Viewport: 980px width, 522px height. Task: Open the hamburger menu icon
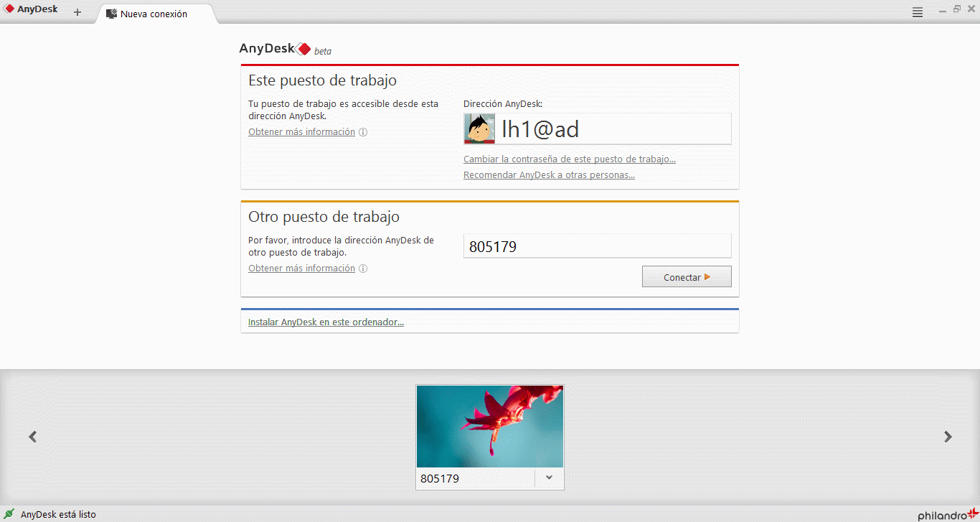point(918,12)
